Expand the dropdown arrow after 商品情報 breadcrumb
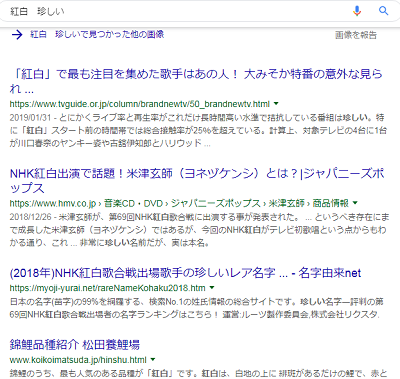The width and height of the screenshot is (400, 379). pyautogui.click(x=355, y=203)
